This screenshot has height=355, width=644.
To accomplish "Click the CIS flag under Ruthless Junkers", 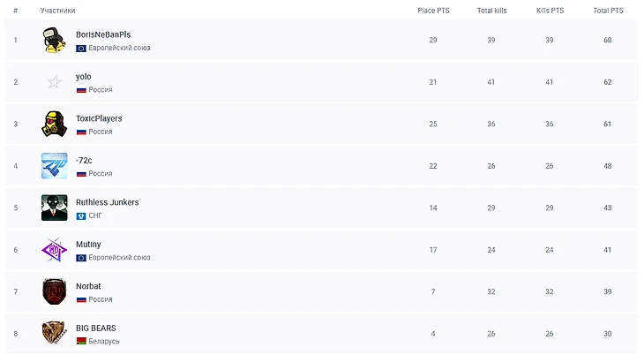I will click(81, 215).
